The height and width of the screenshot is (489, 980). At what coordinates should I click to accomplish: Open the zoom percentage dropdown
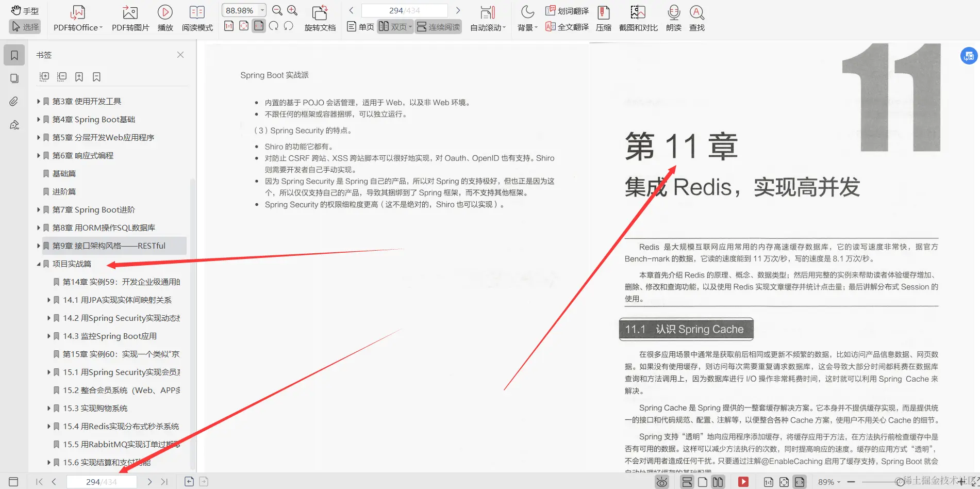click(262, 10)
